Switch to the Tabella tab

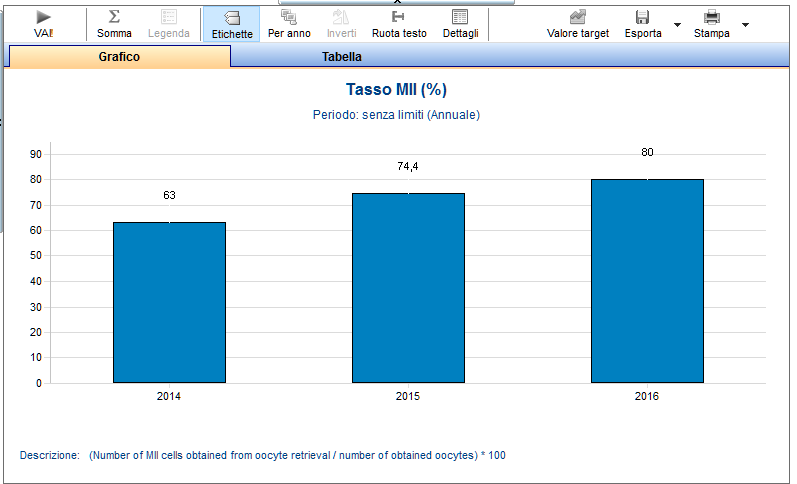[342, 56]
